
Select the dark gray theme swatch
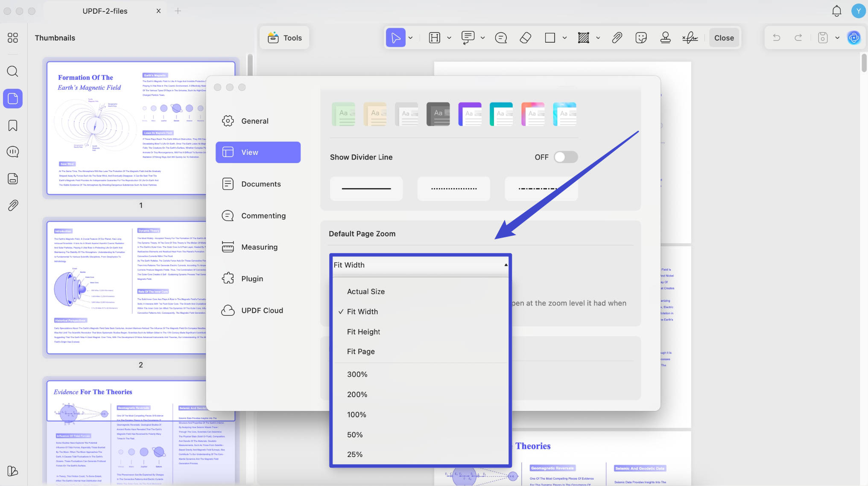[438, 114]
